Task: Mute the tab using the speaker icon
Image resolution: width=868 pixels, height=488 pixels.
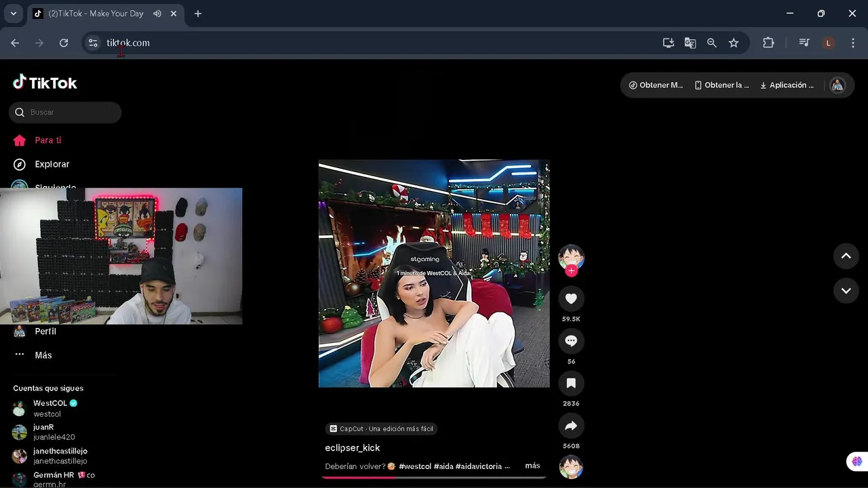Action: click(x=157, y=14)
